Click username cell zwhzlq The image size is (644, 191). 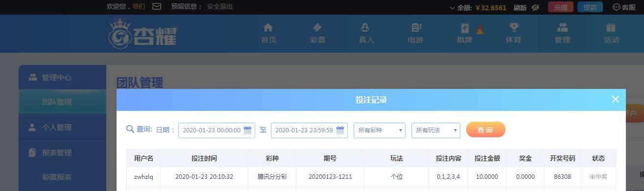(143, 177)
